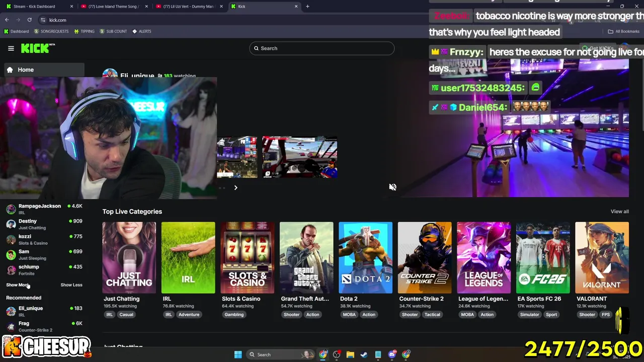
Task: Click the Sport tag under EA Sports FC
Action: pyautogui.click(x=551, y=315)
